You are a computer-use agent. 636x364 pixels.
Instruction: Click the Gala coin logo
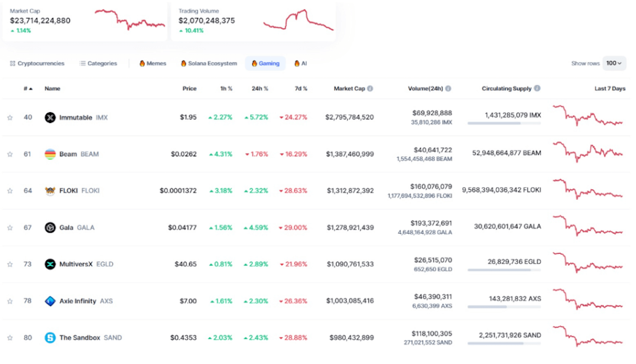click(x=50, y=228)
